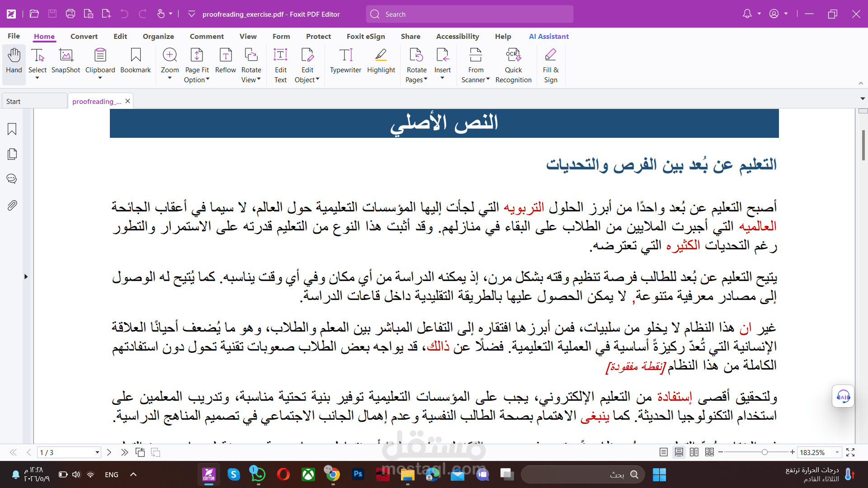
Task: Switch to continuous page view mode
Action: point(679,452)
